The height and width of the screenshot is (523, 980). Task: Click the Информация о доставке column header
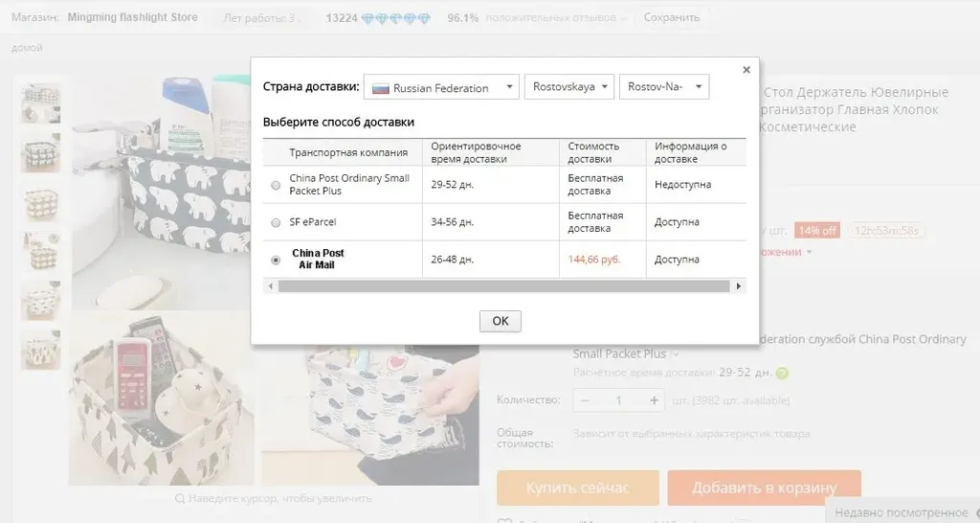coord(691,152)
